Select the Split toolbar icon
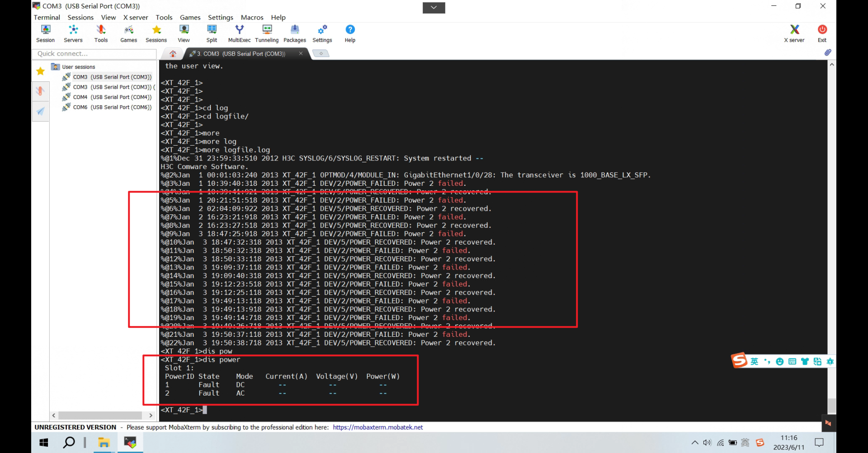 212,34
